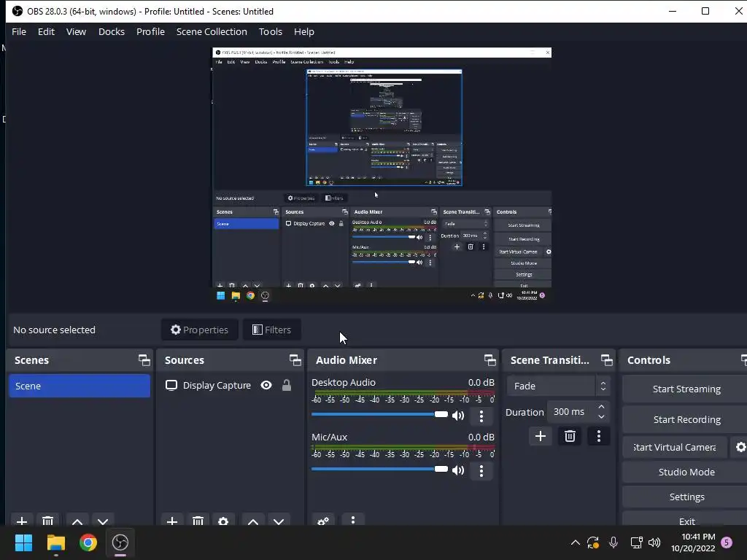Remove selected scene with trash icon
This screenshot has width=747, height=560.
(47, 521)
